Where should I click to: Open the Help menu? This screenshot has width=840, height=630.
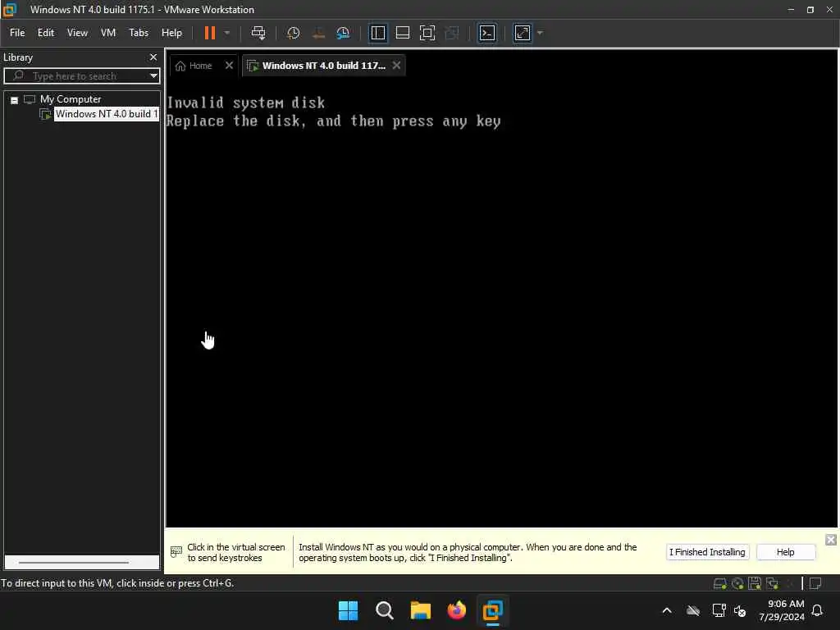pyautogui.click(x=171, y=33)
